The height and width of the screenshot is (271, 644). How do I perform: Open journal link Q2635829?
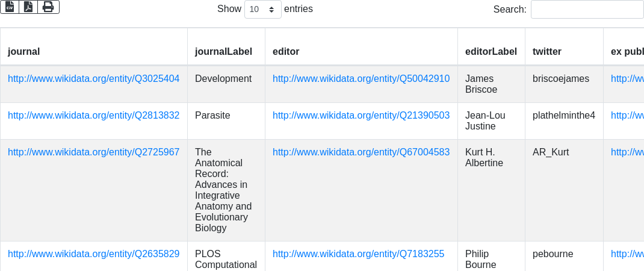click(x=93, y=254)
